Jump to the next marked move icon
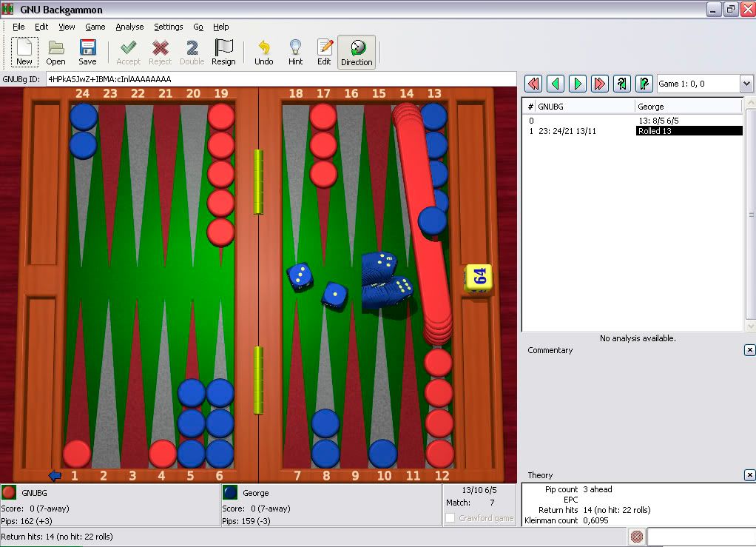The height and width of the screenshot is (547, 756). (x=644, y=84)
